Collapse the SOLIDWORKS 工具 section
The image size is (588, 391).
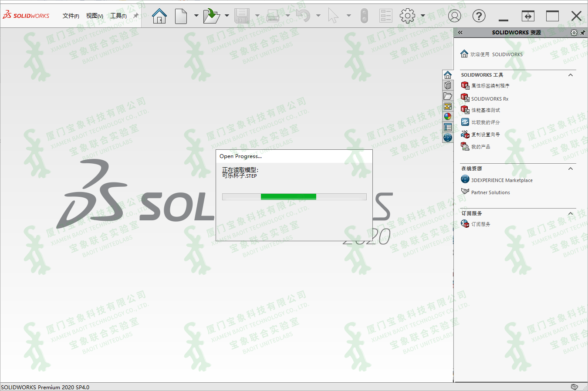click(x=571, y=75)
